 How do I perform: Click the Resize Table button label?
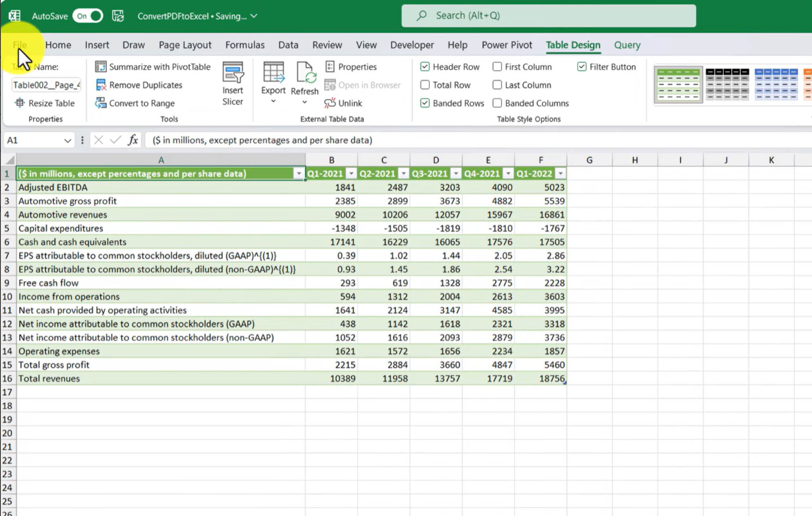pos(51,103)
